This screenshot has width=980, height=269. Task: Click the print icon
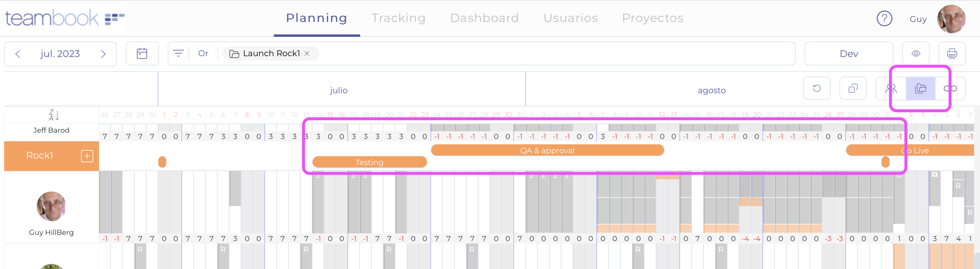coord(952,54)
